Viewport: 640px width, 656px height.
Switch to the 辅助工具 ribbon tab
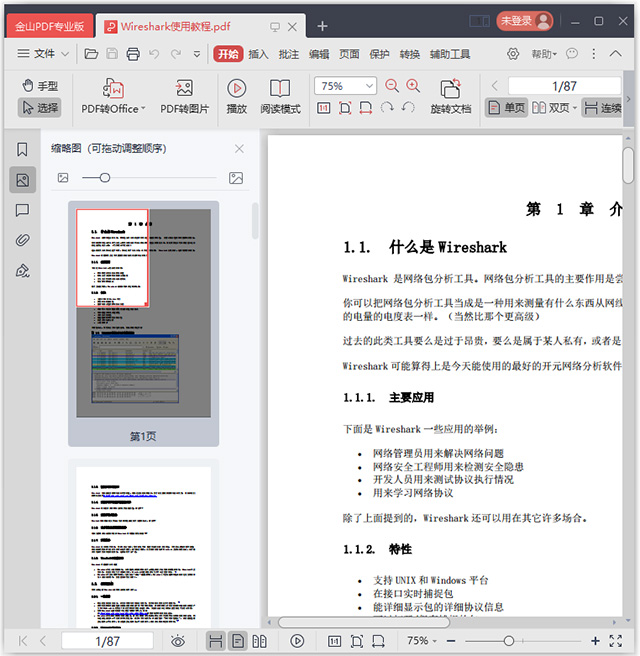pos(450,54)
